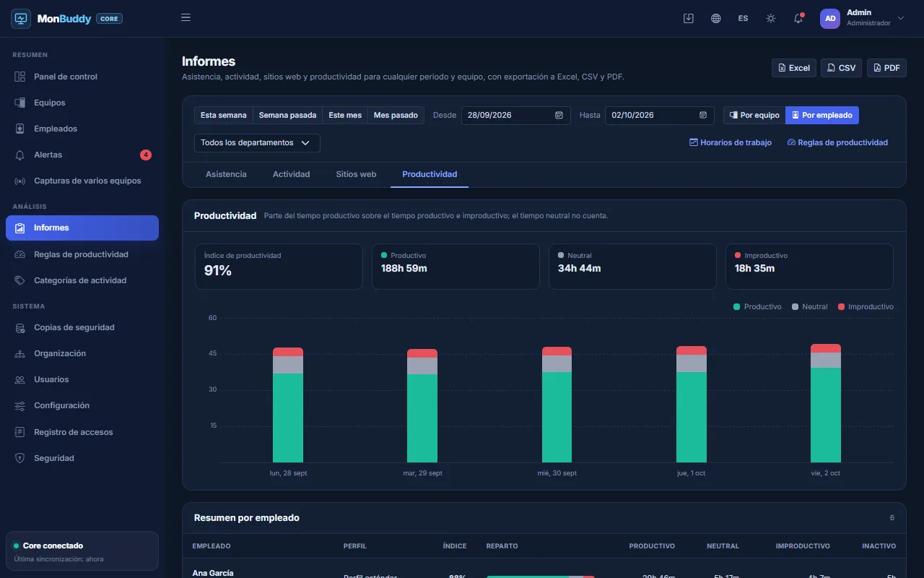This screenshot has width=924, height=578.
Task: Open Panel de control dashboard icon
Action: 20,77
